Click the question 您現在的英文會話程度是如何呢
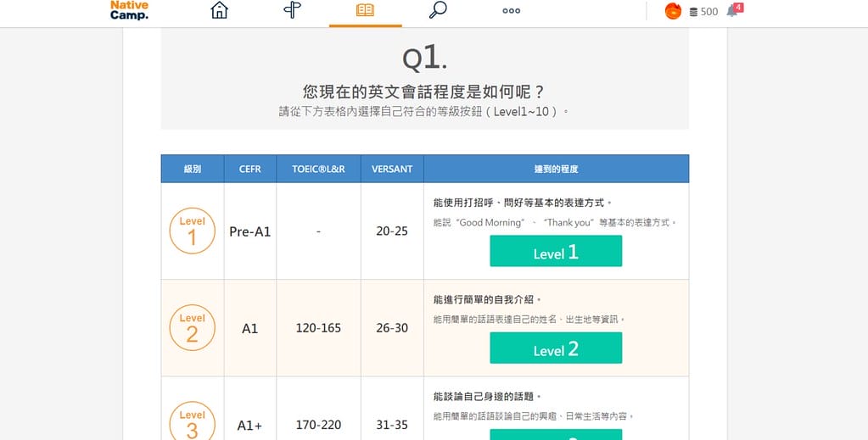The height and width of the screenshot is (440, 868). pos(424,92)
